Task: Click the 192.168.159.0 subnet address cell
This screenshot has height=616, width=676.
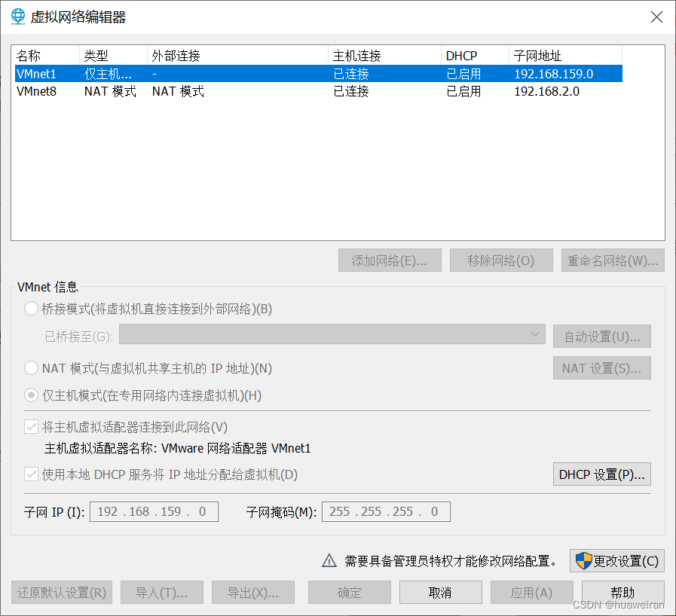Action: tap(554, 74)
